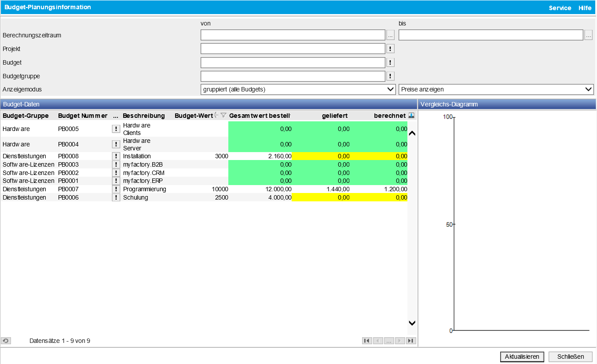Click the filter funnel icon in table header
The height and width of the screenshot is (364, 597).
pos(223,115)
